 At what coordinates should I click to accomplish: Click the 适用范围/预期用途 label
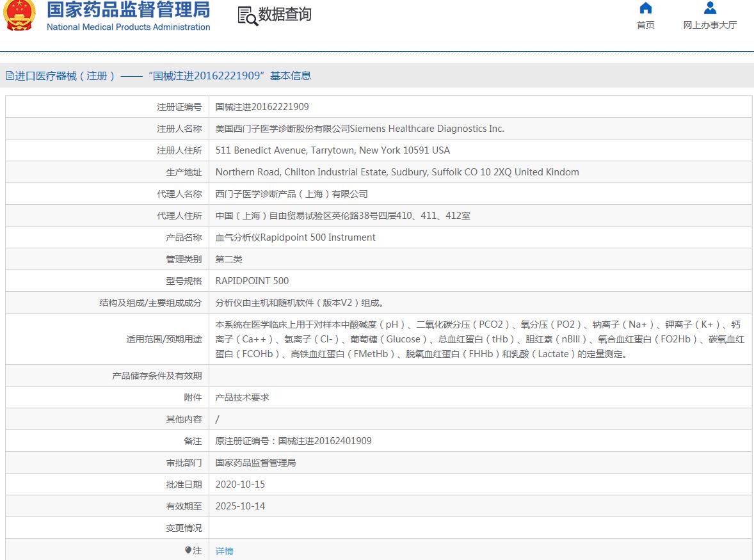[x=164, y=339]
